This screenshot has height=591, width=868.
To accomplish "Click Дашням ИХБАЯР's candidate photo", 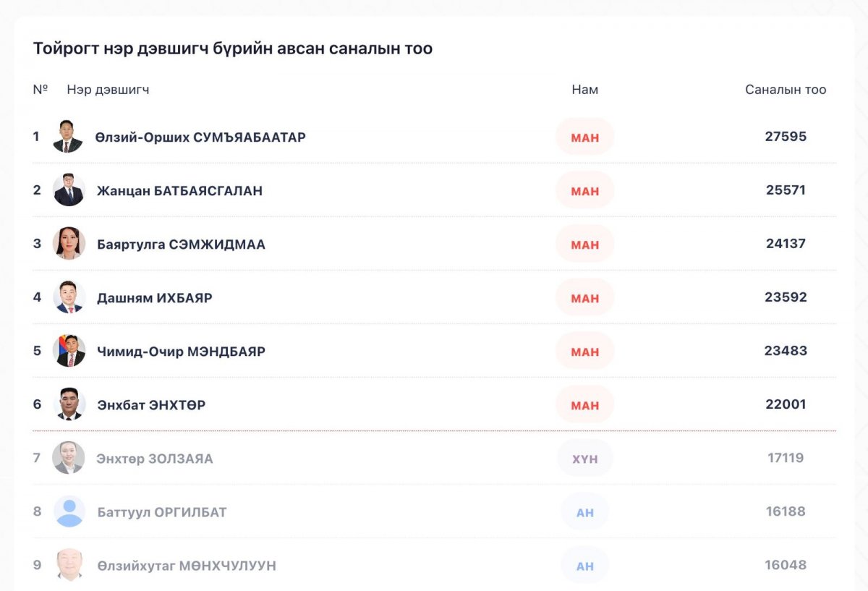I will click(69, 297).
